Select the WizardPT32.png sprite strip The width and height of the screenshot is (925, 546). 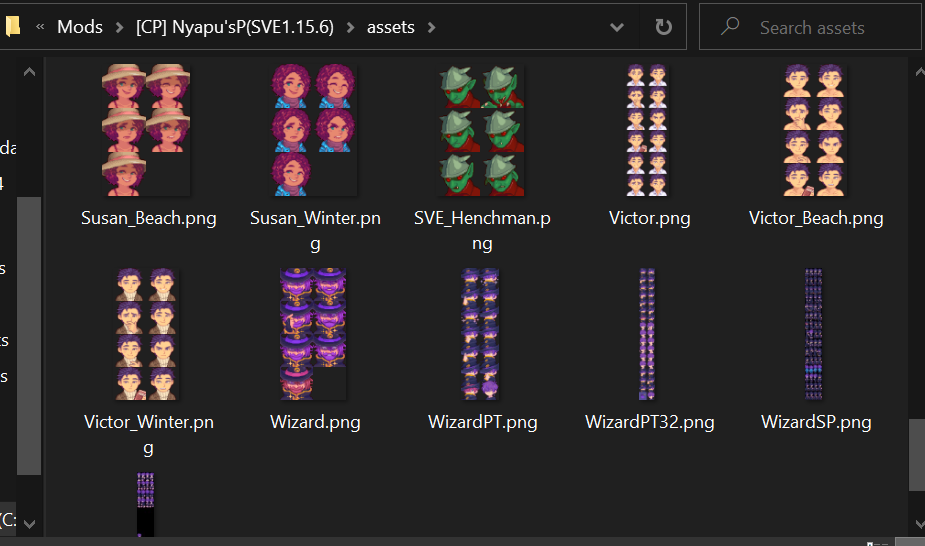[x=648, y=334]
